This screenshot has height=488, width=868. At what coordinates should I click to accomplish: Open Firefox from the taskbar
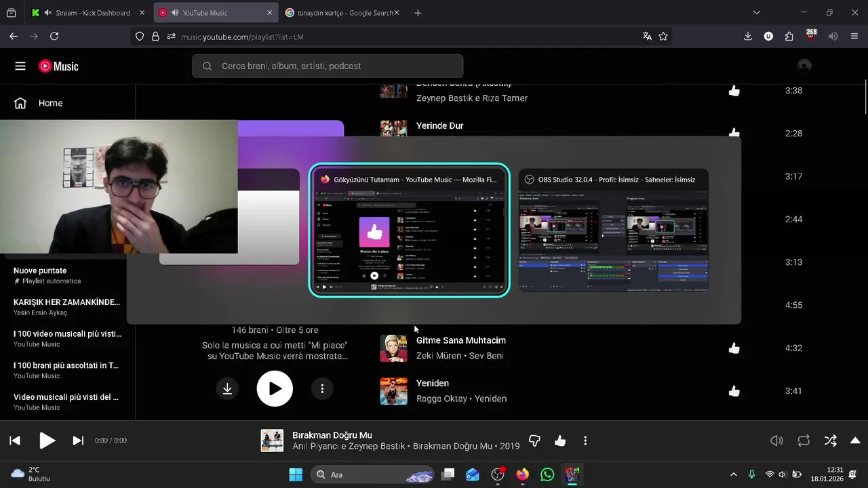pos(522,474)
